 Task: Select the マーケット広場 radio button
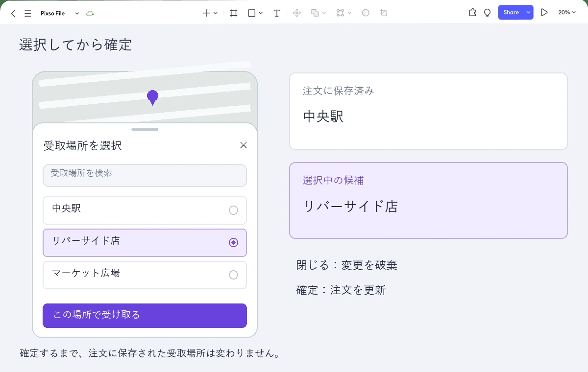pos(233,275)
